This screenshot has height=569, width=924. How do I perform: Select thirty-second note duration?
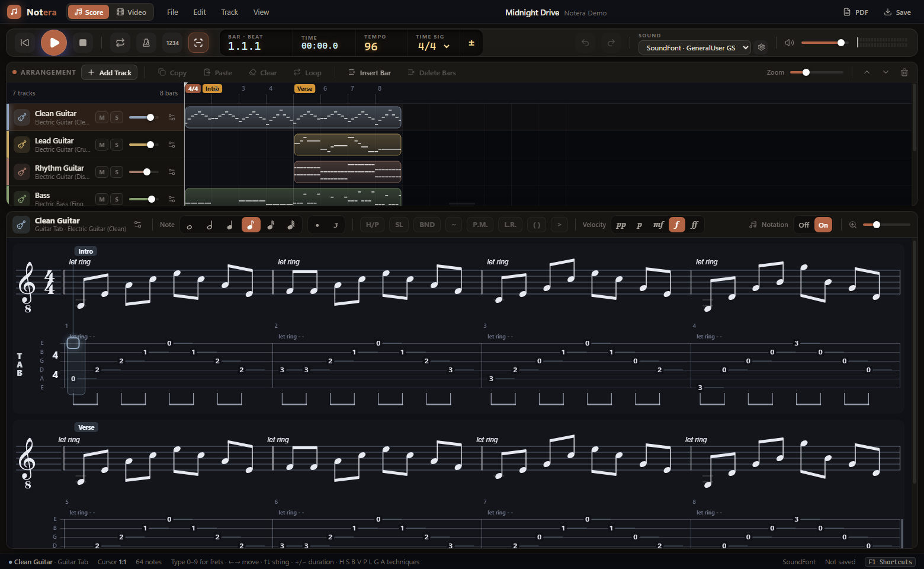(291, 225)
